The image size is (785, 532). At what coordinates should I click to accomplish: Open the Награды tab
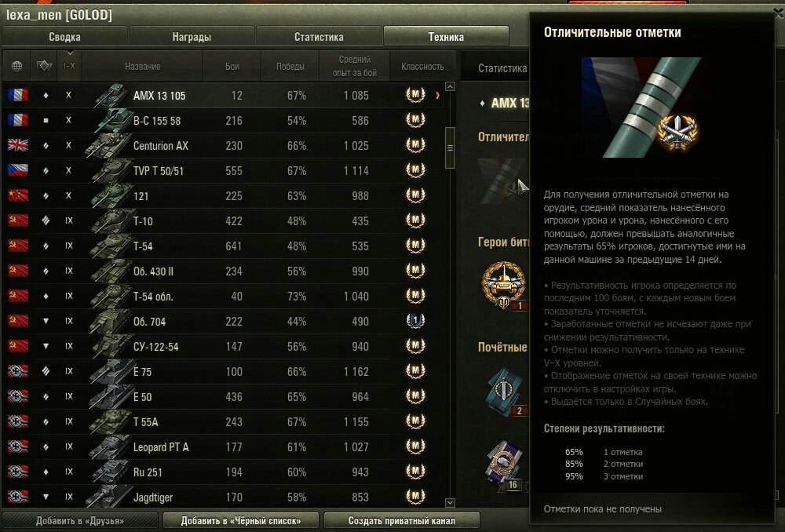192,37
